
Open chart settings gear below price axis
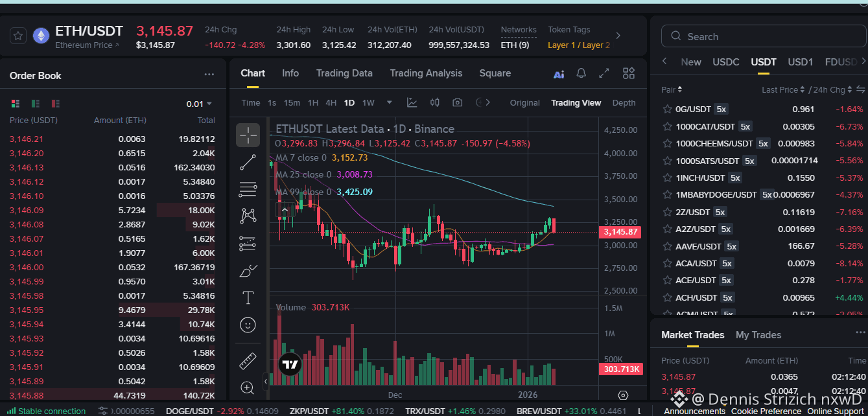623,395
